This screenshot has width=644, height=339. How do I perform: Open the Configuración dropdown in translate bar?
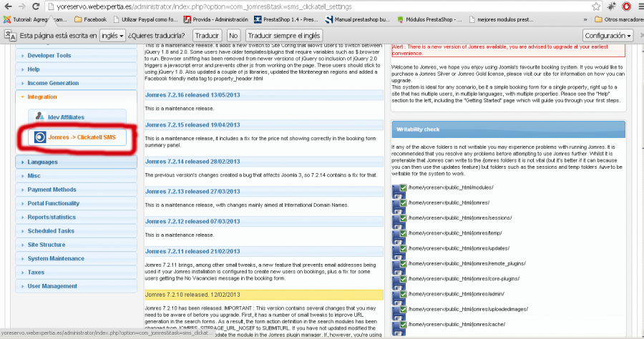click(x=608, y=36)
